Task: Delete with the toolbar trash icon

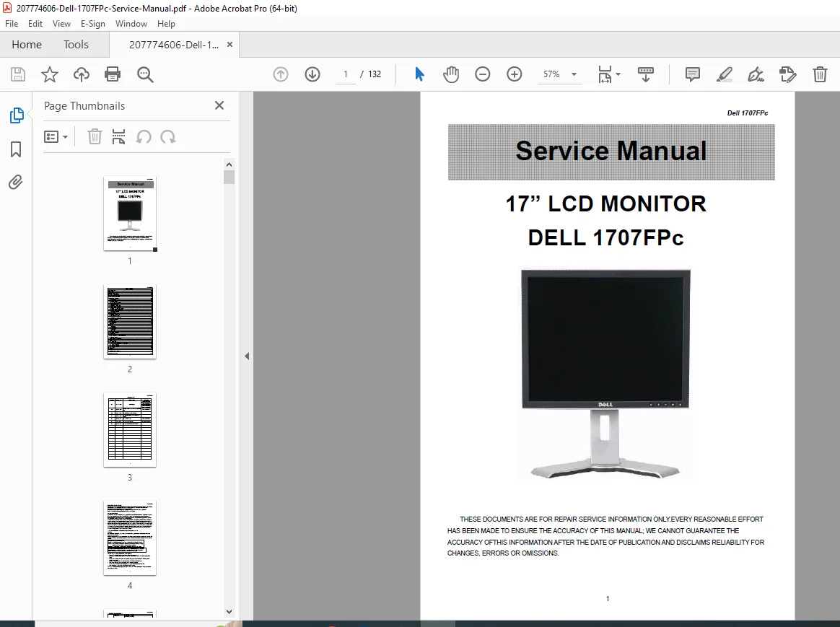Action: [x=820, y=74]
